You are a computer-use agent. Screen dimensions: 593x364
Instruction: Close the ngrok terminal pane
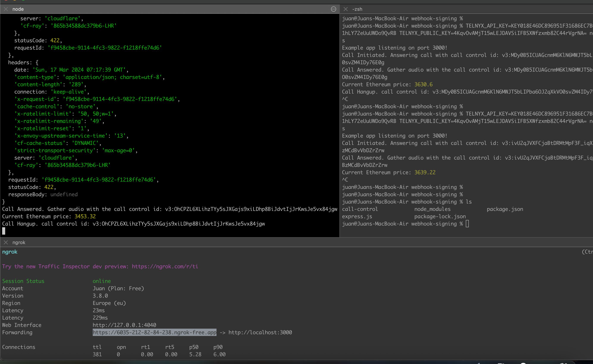[x=6, y=242]
